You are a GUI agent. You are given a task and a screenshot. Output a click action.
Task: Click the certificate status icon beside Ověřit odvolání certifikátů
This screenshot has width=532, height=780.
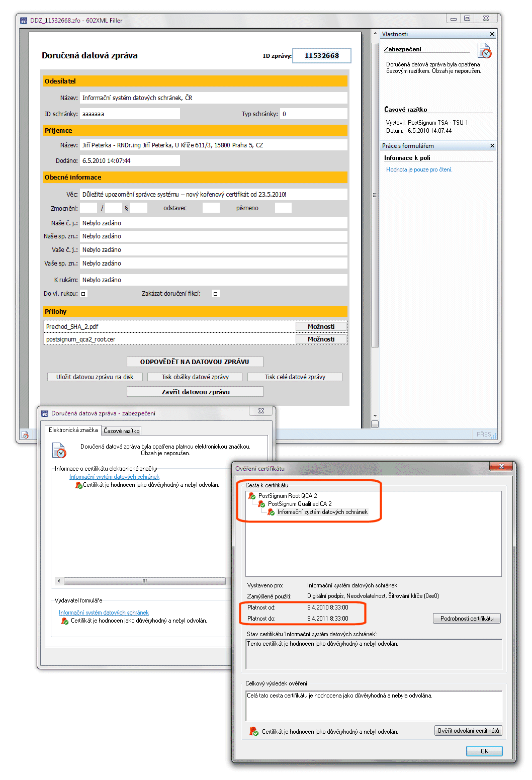click(254, 731)
